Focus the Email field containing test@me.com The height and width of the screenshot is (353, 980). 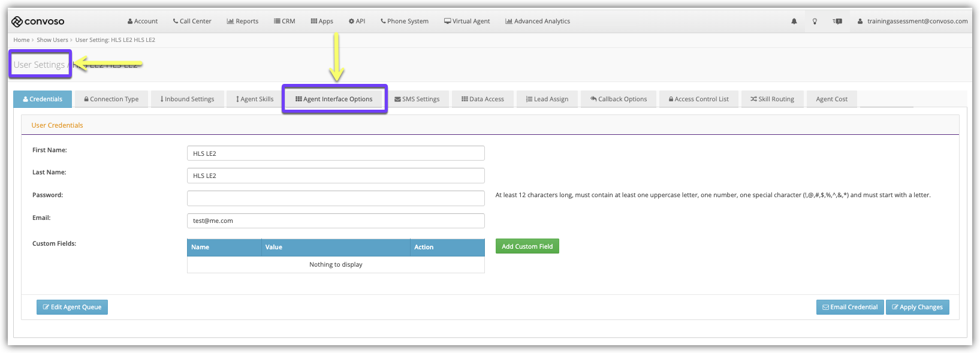click(336, 221)
